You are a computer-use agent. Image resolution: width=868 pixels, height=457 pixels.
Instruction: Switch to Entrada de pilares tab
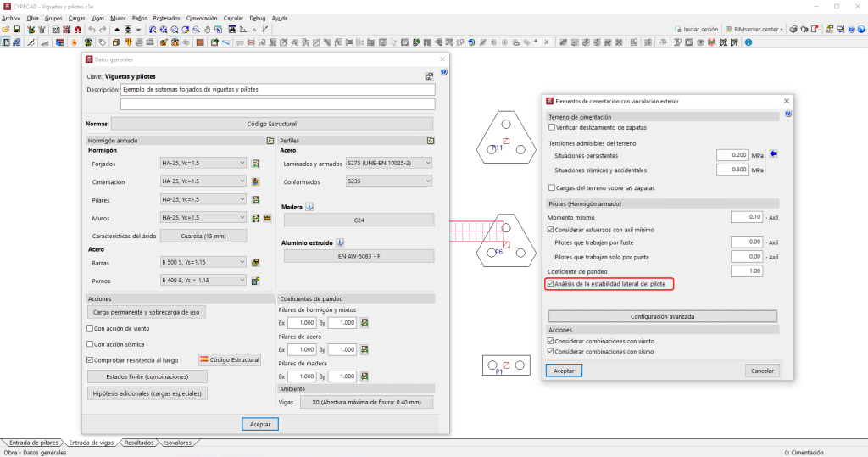click(33, 443)
